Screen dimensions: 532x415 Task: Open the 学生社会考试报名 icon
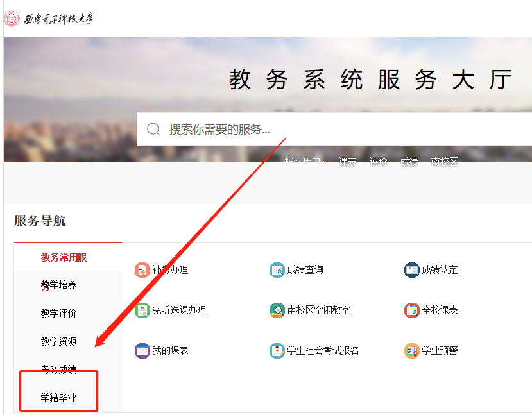[277, 351]
